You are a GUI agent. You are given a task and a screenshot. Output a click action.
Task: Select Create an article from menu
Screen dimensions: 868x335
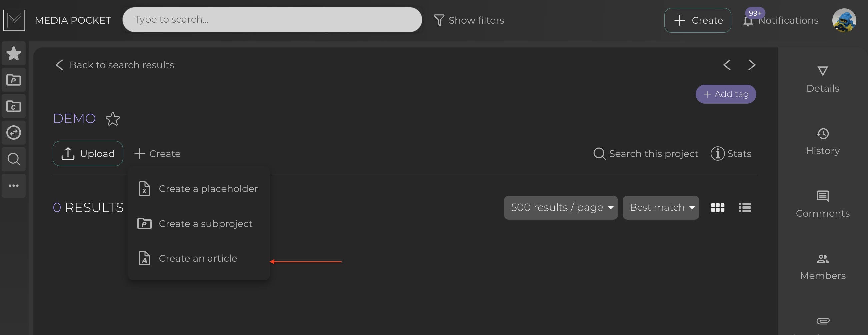tap(198, 258)
